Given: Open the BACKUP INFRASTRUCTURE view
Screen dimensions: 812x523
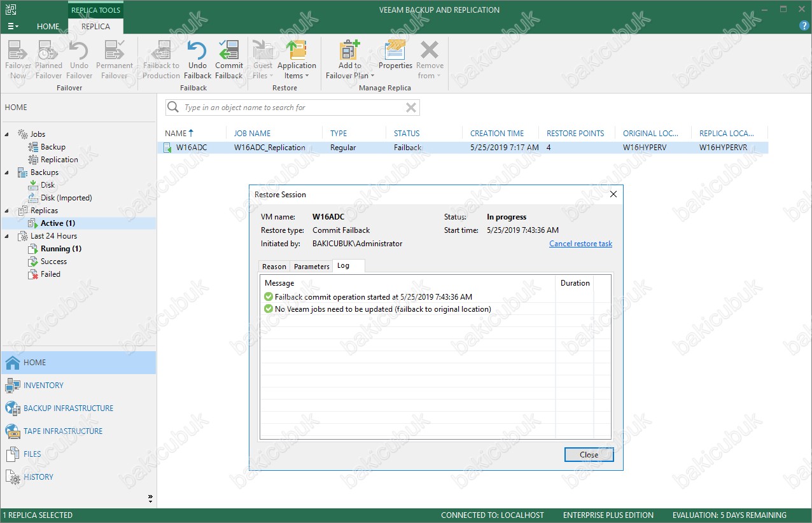Looking at the screenshot, I should click(78, 408).
